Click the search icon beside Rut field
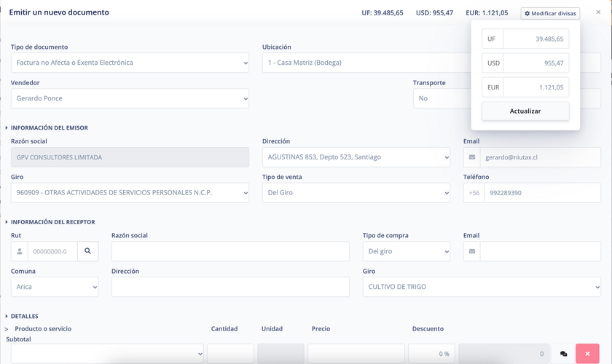The image size is (612, 364). point(87,251)
